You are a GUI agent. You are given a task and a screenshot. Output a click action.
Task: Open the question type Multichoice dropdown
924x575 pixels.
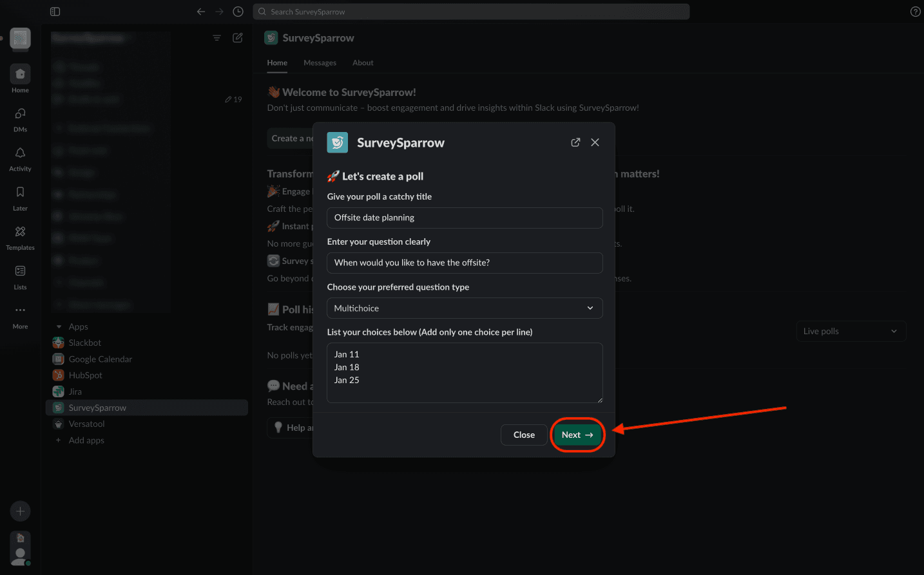click(464, 308)
